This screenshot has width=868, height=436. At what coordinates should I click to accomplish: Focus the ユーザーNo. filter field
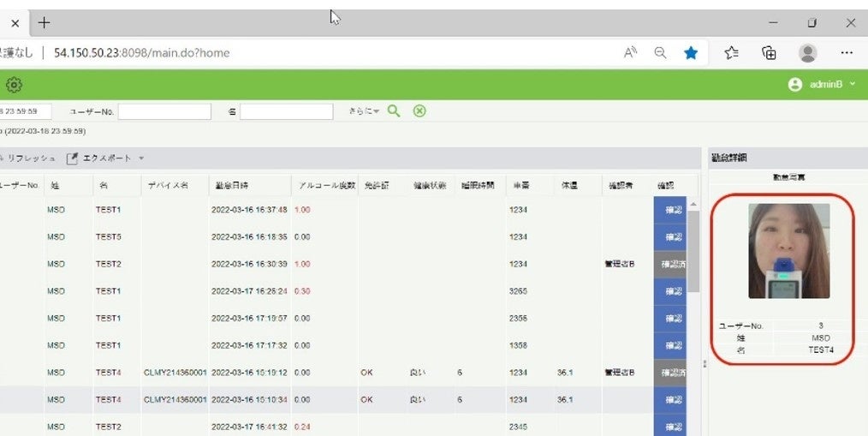164,111
